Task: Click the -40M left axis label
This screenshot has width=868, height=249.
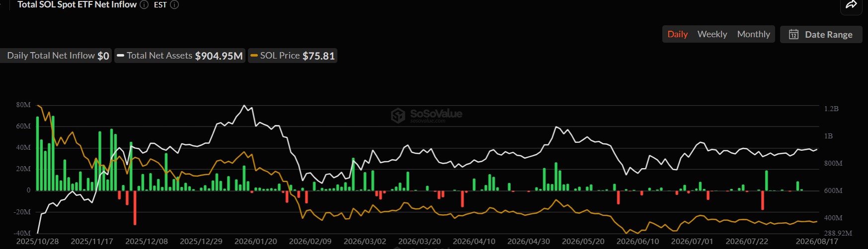Action: pyautogui.click(x=22, y=233)
